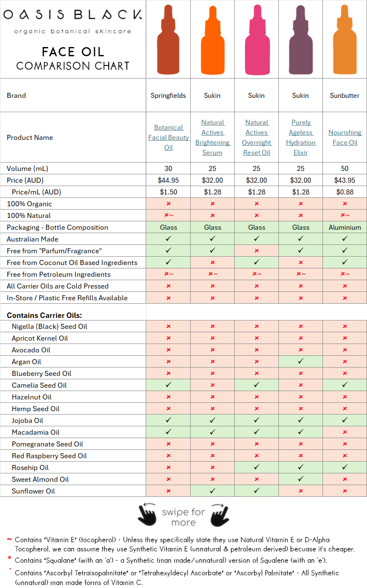Click the Red Raspberry Seed Oil row label
The image size is (367, 588).
[49, 456]
